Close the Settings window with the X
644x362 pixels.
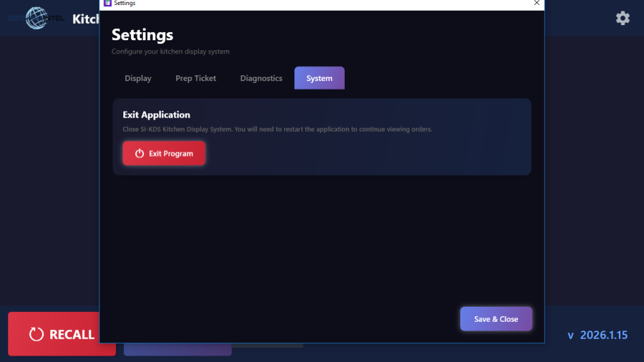pyautogui.click(x=536, y=3)
